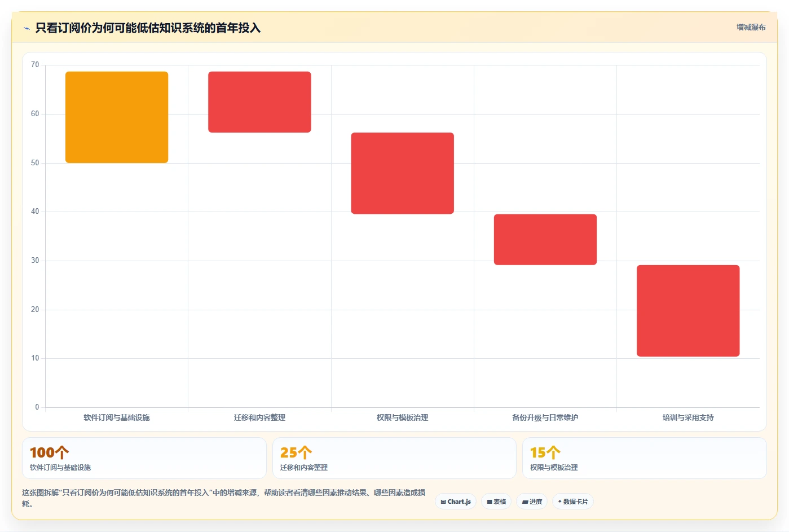Select the 数据卡片 tag
The image size is (789, 532).
click(x=572, y=502)
